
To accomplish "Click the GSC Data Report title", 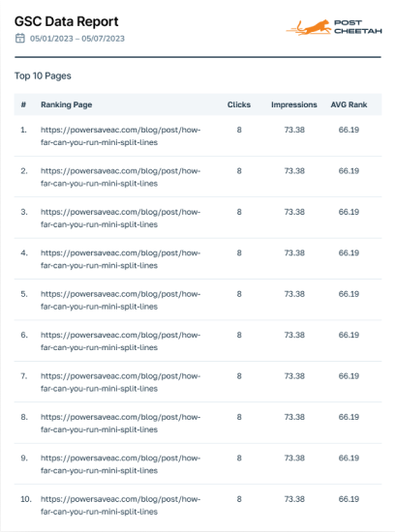I will coord(66,21).
